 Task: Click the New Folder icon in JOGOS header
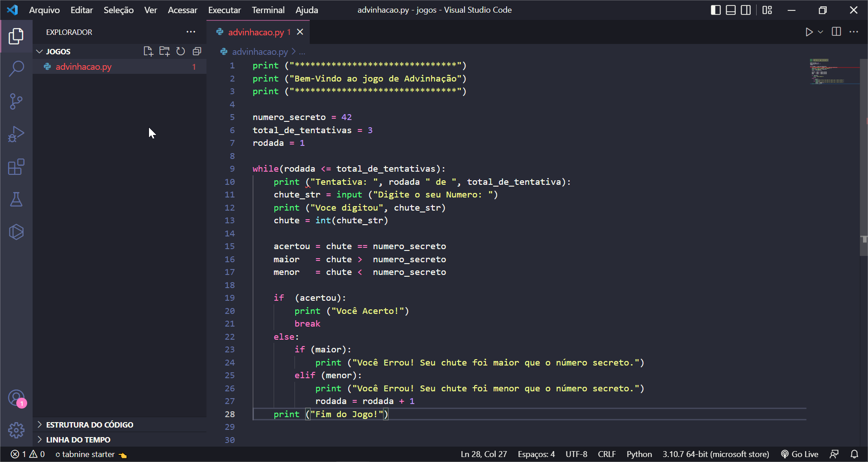tap(164, 51)
